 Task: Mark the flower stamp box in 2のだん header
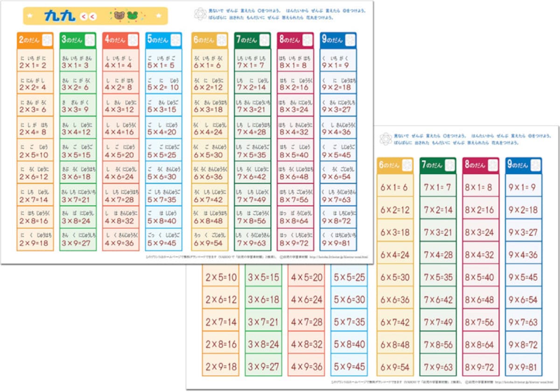click(x=47, y=40)
